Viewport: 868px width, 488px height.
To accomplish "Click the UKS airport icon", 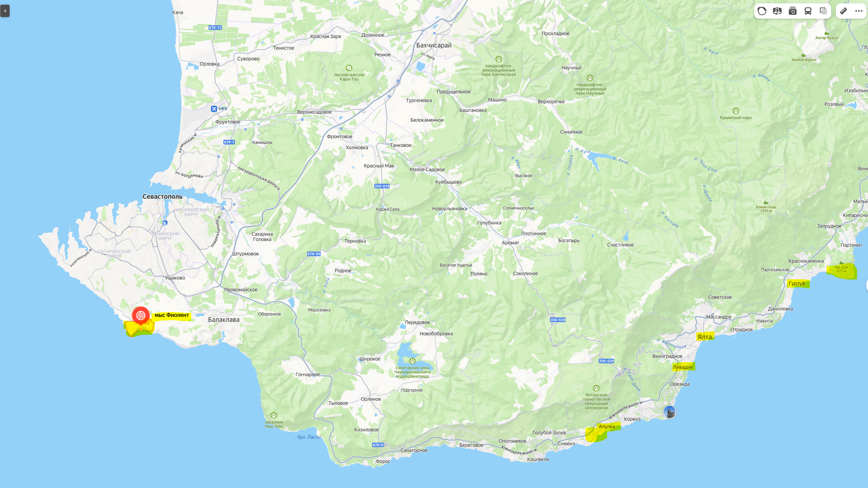I will (214, 109).
